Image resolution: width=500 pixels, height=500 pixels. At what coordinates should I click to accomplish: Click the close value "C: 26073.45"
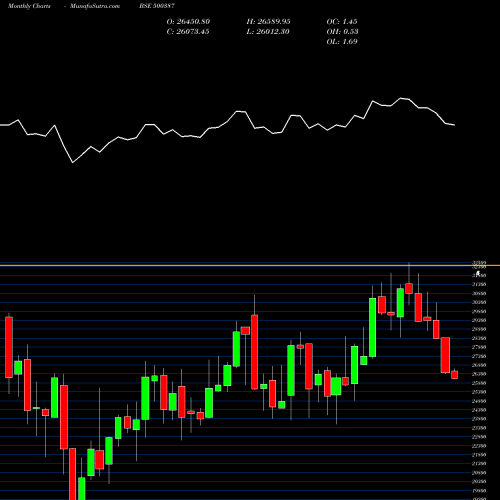(x=188, y=32)
